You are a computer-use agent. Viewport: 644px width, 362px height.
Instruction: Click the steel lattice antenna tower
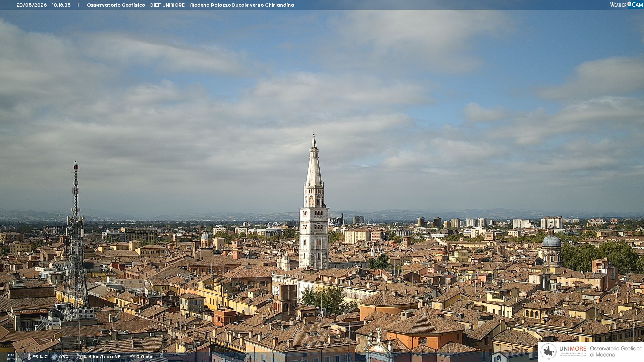pos(76,241)
